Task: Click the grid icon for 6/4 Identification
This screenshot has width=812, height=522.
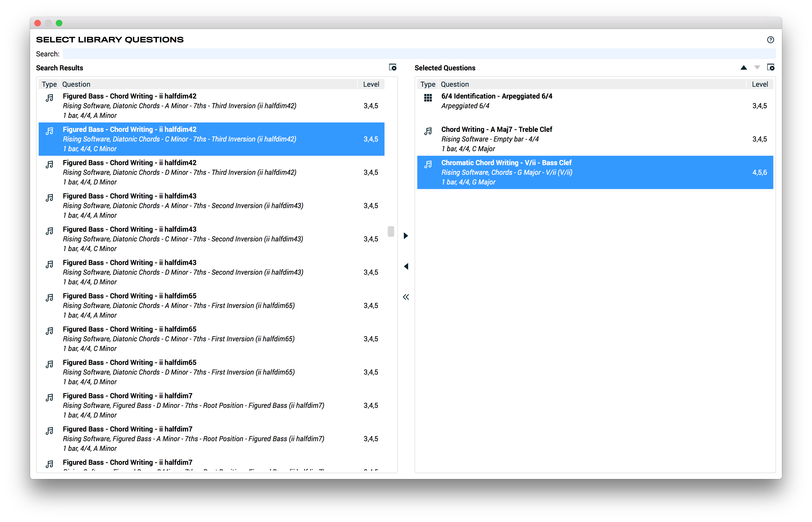Action: (x=428, y=98)
